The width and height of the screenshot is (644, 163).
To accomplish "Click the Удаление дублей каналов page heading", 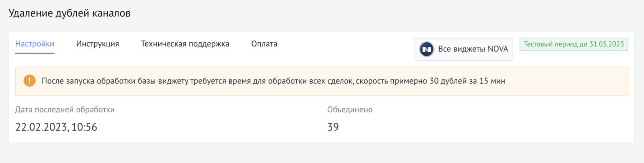I will [x=69, y=13].
